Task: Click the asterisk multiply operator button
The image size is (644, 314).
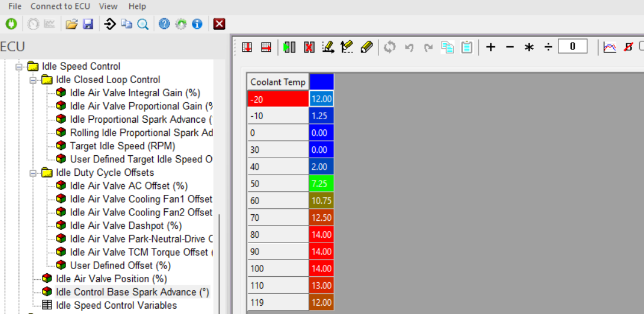Action: tap(529, 48)
